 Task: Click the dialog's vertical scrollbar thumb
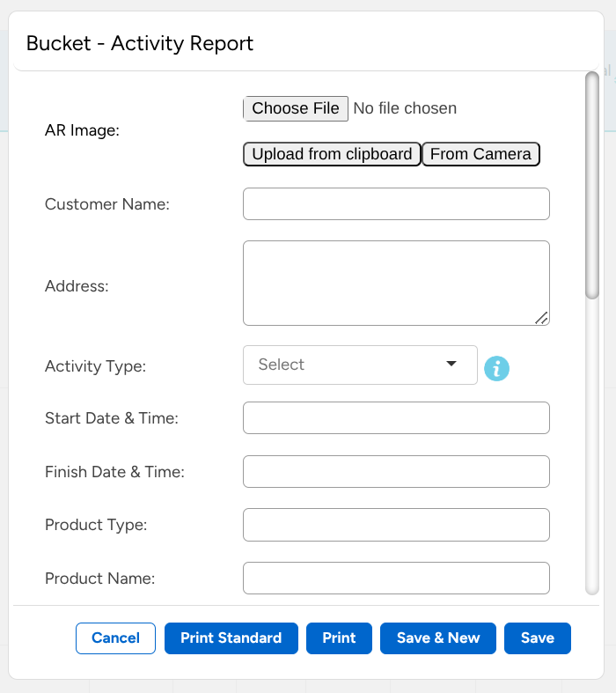pyautogui.click(x=592, y=185)
